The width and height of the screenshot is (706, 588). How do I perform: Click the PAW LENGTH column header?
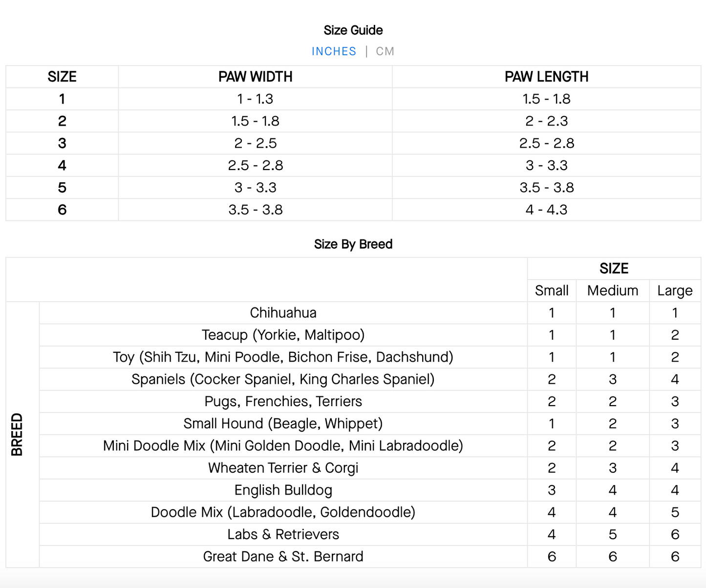[546, 77]
